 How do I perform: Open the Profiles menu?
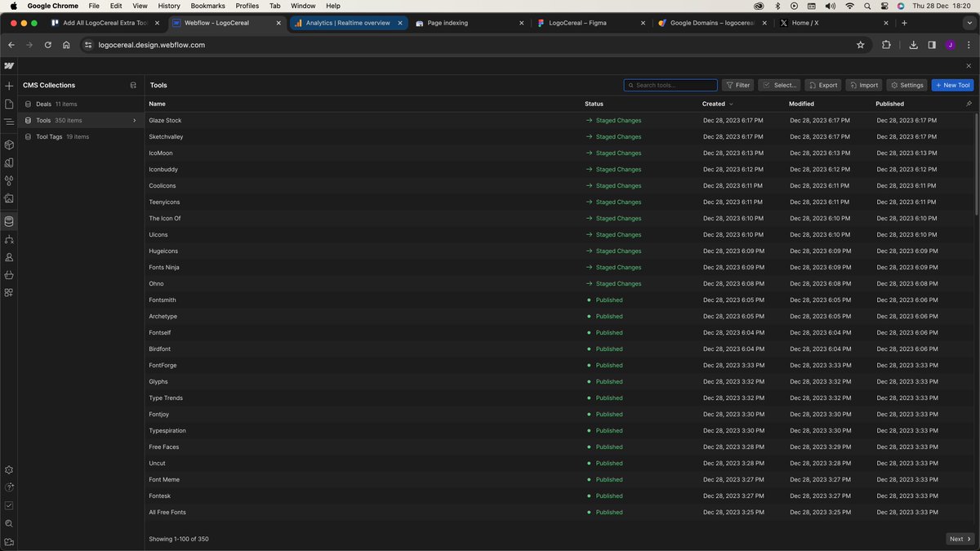point(247,6)
